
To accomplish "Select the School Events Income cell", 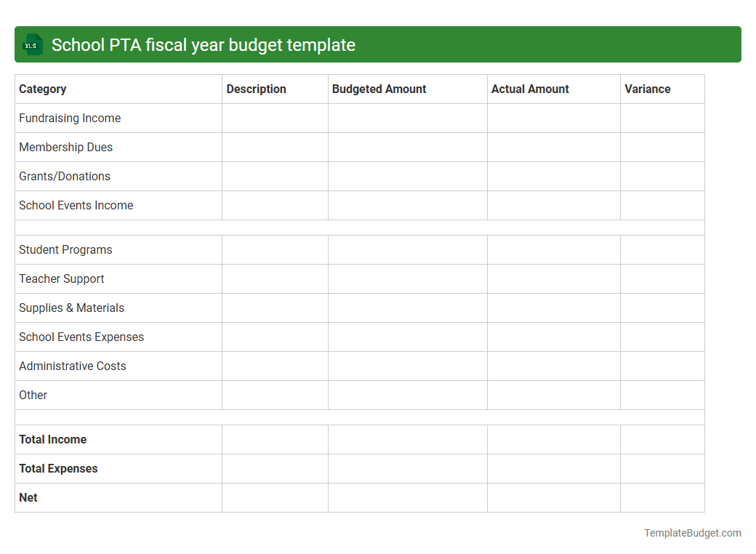I will point(76,205).
